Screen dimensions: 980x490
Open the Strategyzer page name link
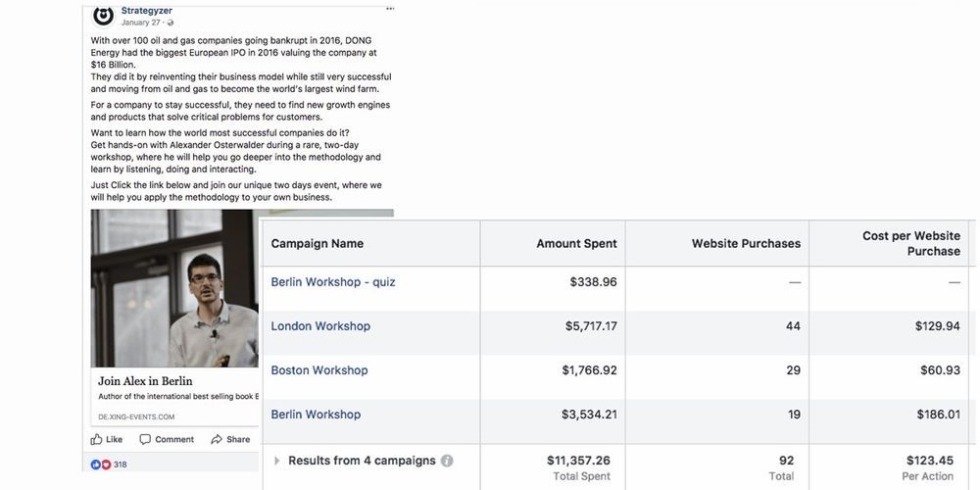tap(147, 11)
